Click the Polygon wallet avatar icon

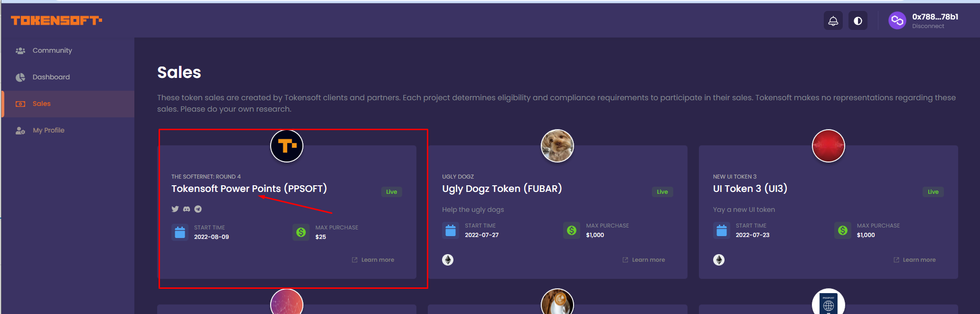(x=897, y=20)
